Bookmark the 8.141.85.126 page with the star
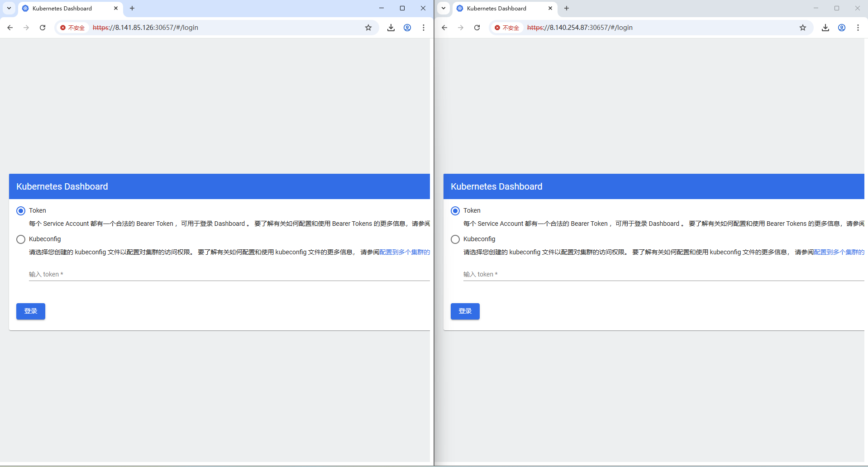Screen dimensions: 868x467 tap(368, 28)
